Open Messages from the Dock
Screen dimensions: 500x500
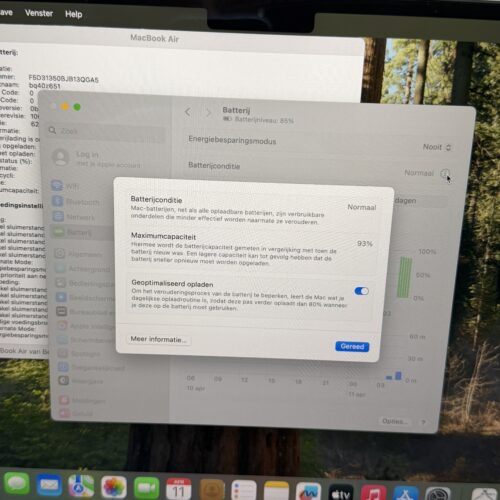click(x=17, y=484)
